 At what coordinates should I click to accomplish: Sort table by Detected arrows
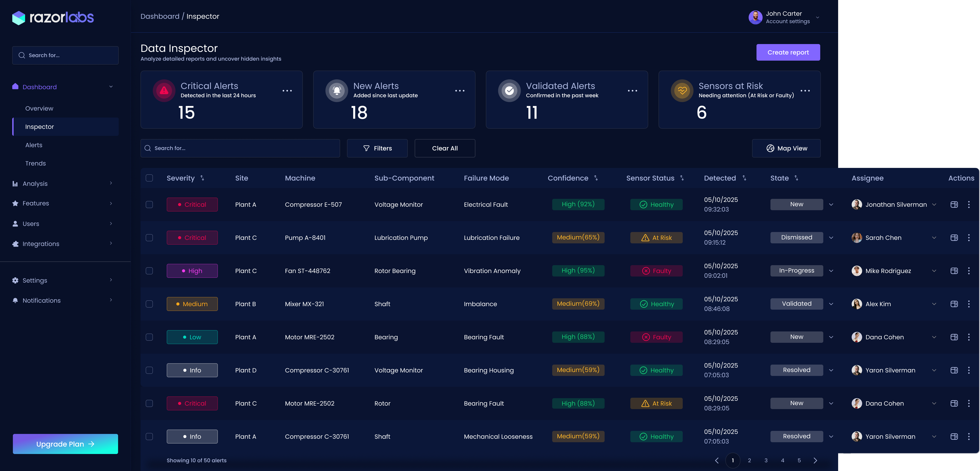click(x=744, y=178)
